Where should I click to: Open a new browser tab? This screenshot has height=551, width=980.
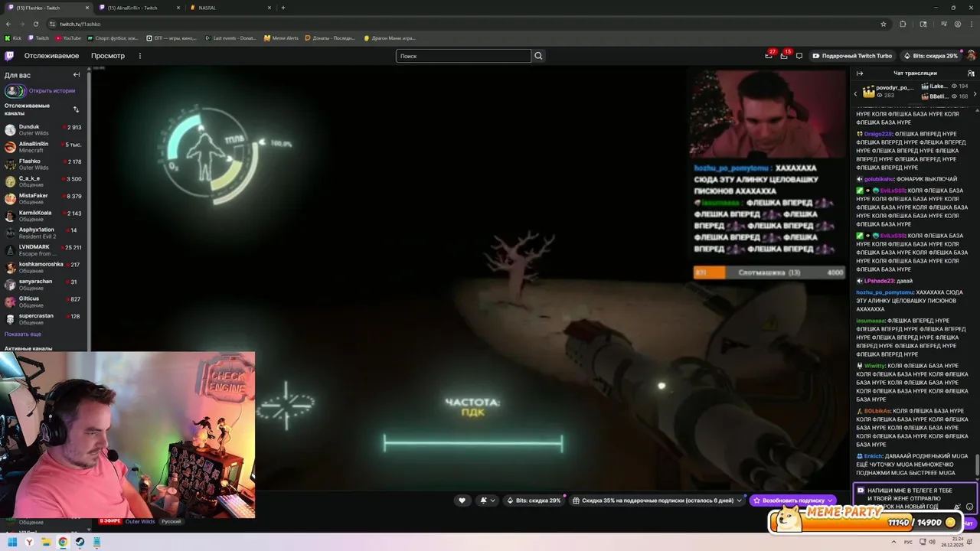(283, 8)
